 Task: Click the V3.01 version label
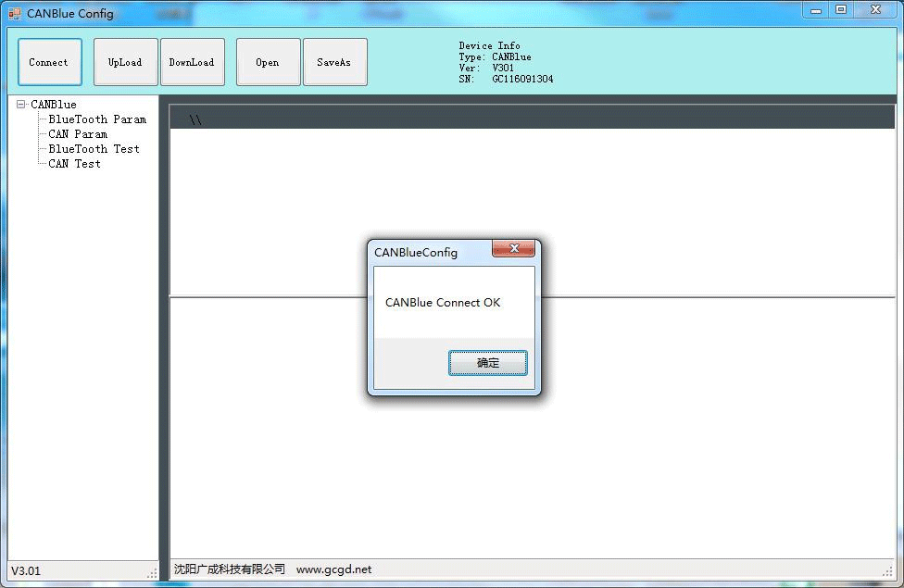pyautogui.click(x=26, y=570)
